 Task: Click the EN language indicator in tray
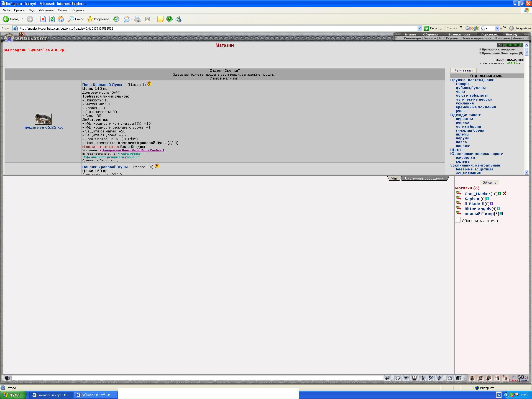(x=498, y=395)
